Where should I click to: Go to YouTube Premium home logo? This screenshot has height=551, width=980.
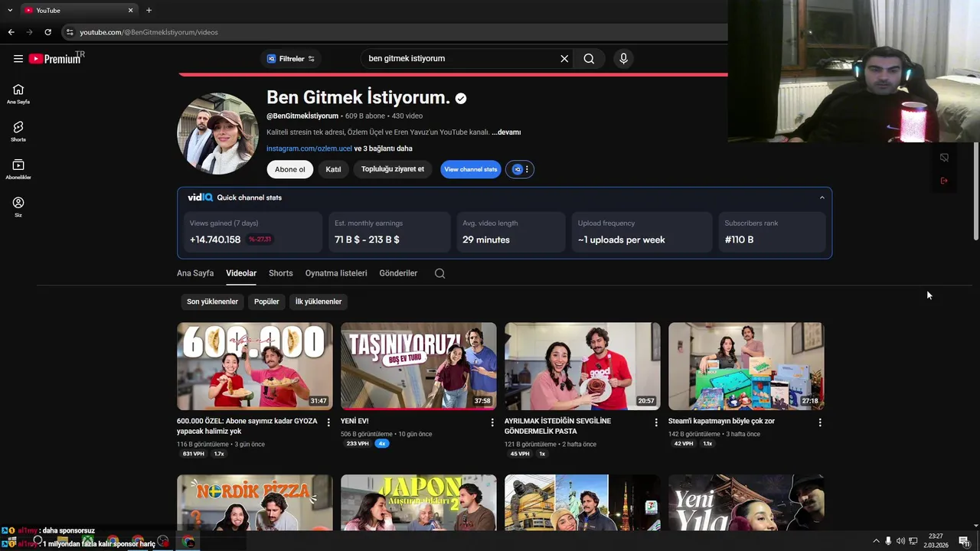[x=57, y=58]
